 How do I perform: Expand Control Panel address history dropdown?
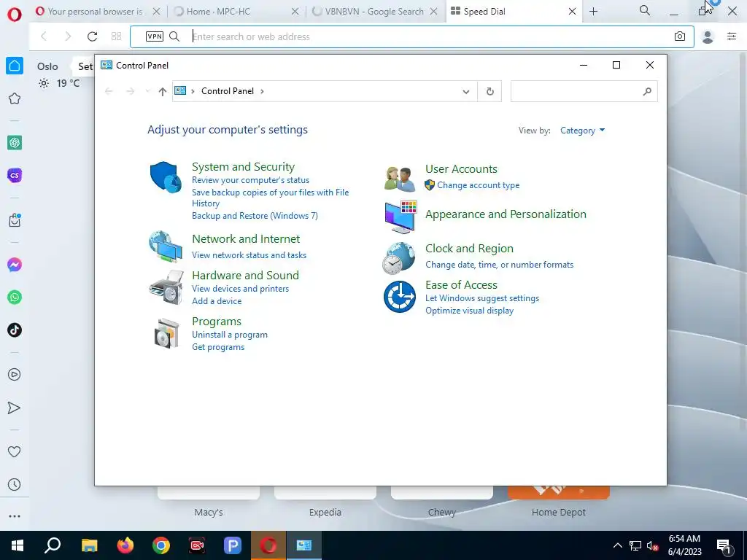466,91
